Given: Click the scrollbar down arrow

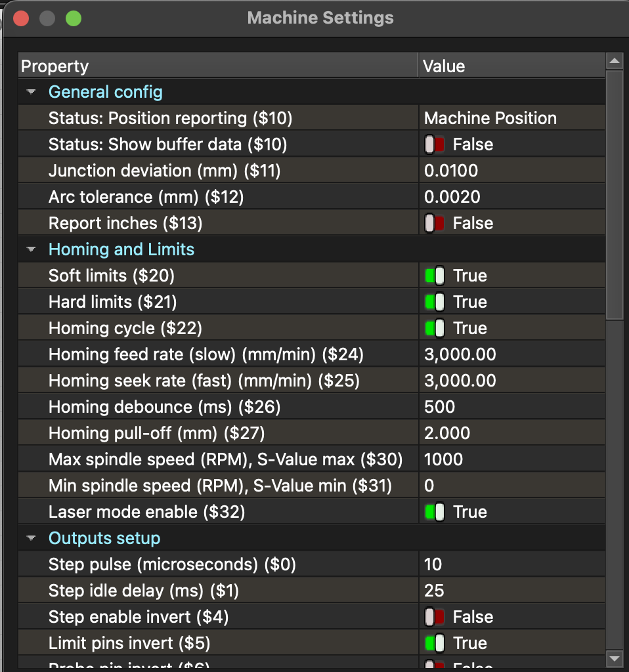Looking at the screenshot, I should pos(615,658).
